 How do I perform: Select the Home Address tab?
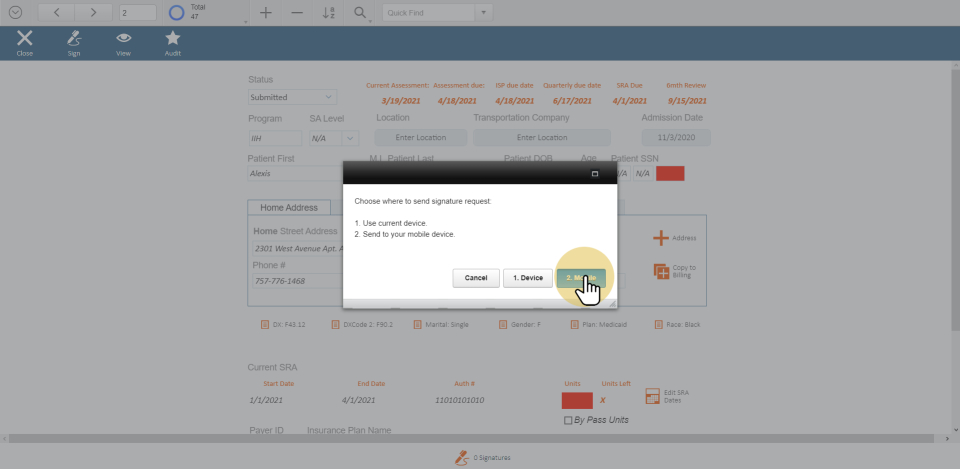pos(288,208)
